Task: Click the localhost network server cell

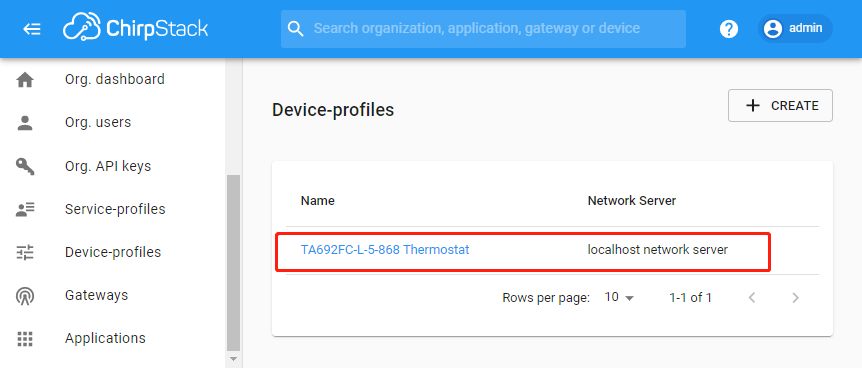Action: (x=657, y=250)
